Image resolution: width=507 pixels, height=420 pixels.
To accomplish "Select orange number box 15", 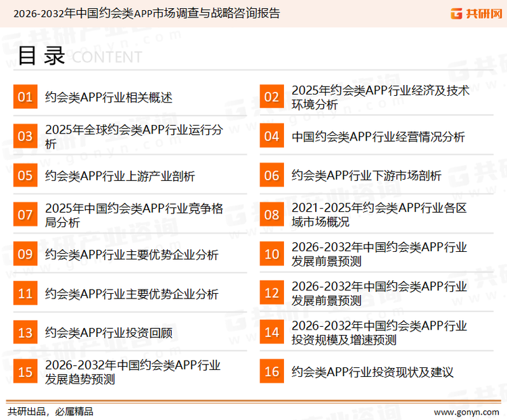I will click(25, 371).
